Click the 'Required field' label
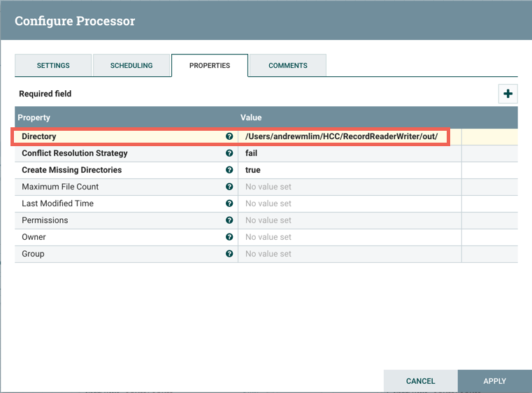The height and width of the screenshot is (393, 532). [x=45, y=94]
